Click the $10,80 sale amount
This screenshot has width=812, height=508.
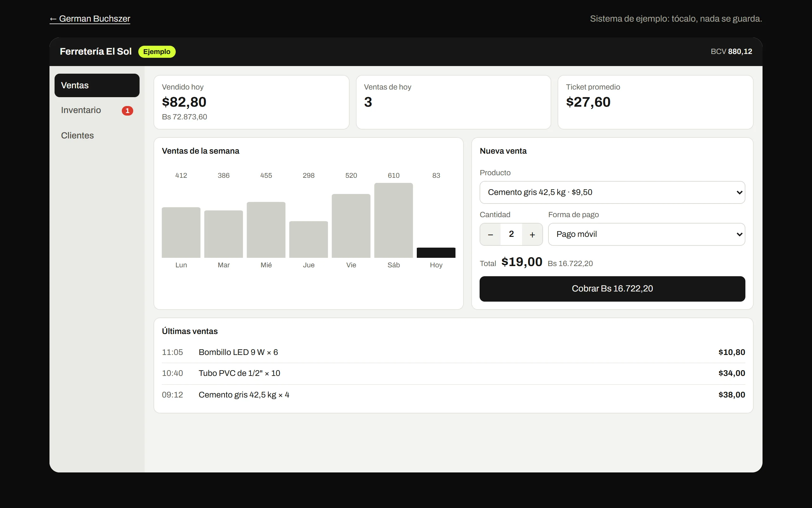click(x=731, y=352)
